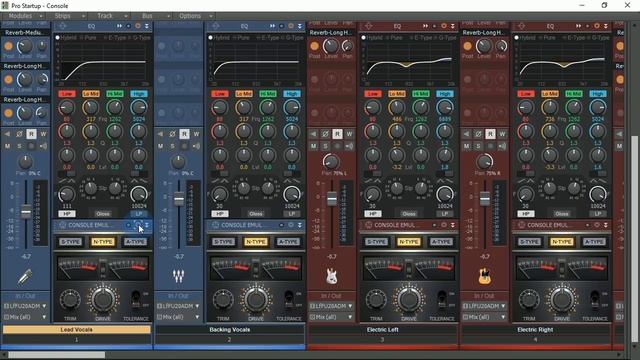This screenshot has height=360, width=640.
Task: Enable Hybrid mode on Lead Vocals EQ
Action: [67, 38]
